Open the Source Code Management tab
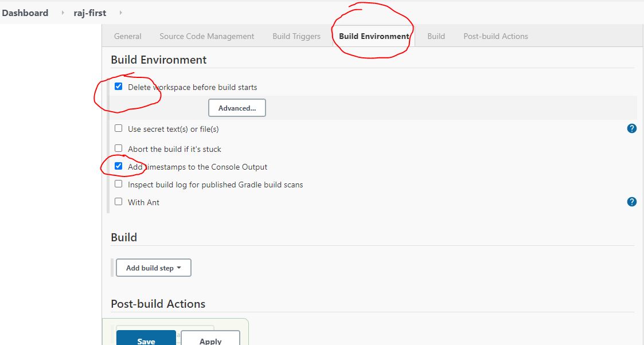644x345 pixels. (206, 36)
